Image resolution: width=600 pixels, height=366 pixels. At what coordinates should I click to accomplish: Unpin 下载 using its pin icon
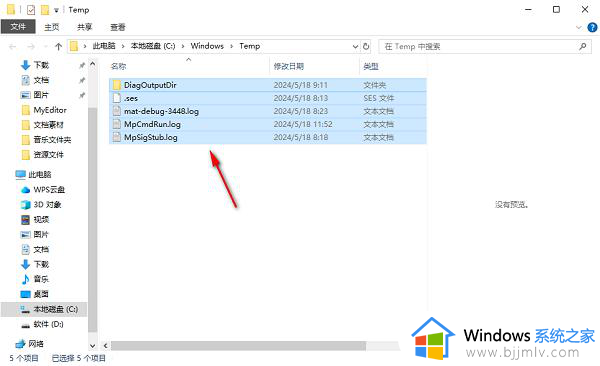pos(82,65)
